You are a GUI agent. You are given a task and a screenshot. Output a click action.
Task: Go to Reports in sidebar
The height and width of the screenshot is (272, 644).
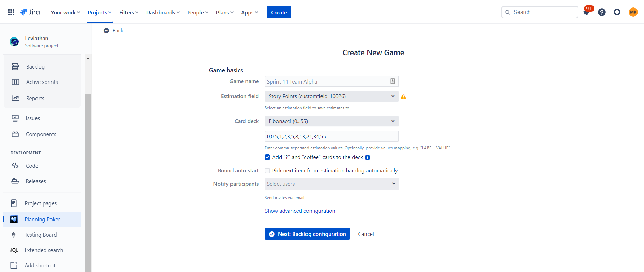click(x=35, y=98)
